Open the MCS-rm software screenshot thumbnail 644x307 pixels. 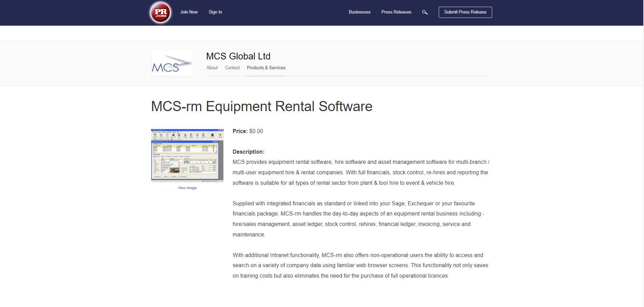[x=187, y=155]
